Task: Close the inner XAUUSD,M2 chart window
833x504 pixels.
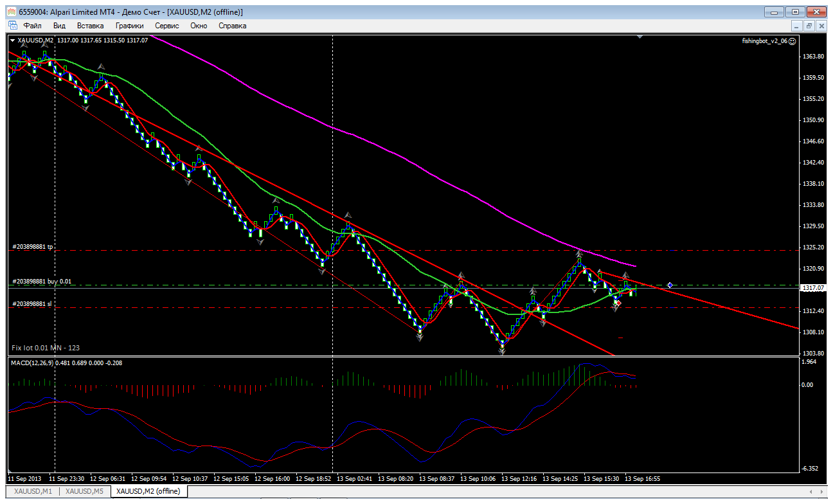Action: 820,26
